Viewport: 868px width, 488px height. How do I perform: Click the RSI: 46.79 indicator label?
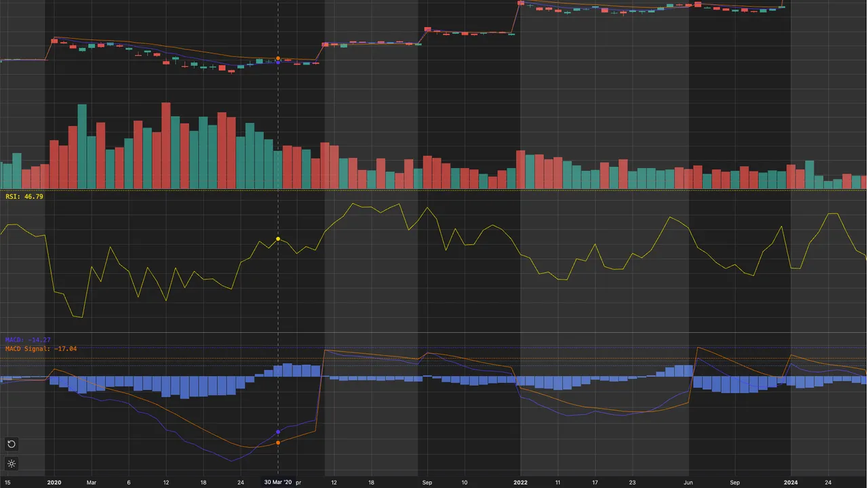(x=24, y=197)
